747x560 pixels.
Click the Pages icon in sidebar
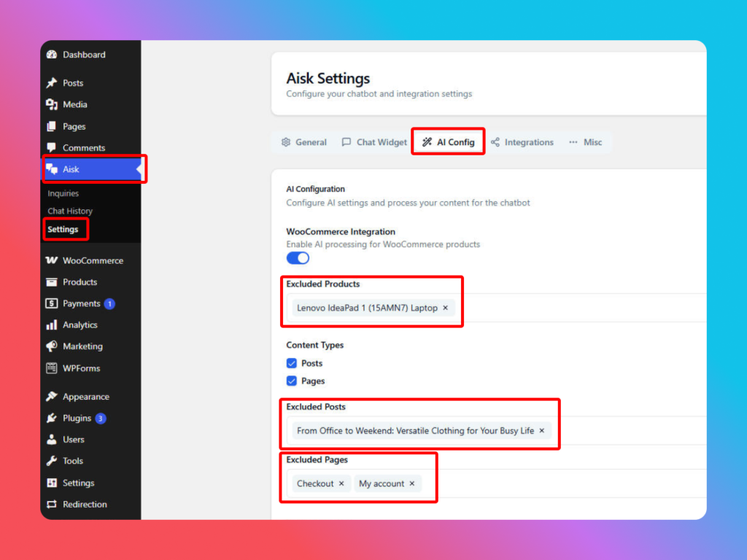52,126
